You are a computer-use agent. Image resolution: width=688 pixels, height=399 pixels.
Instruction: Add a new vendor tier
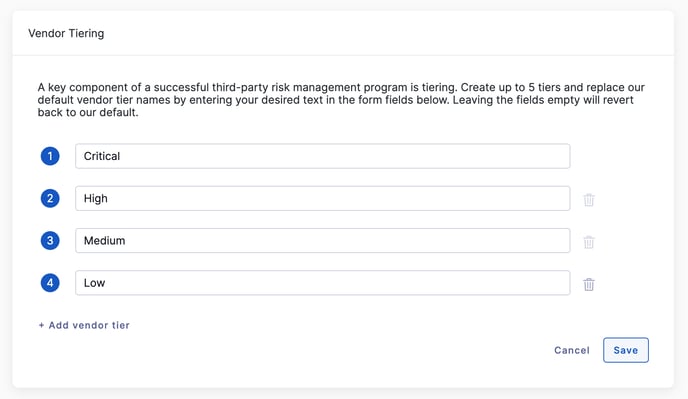84,325
